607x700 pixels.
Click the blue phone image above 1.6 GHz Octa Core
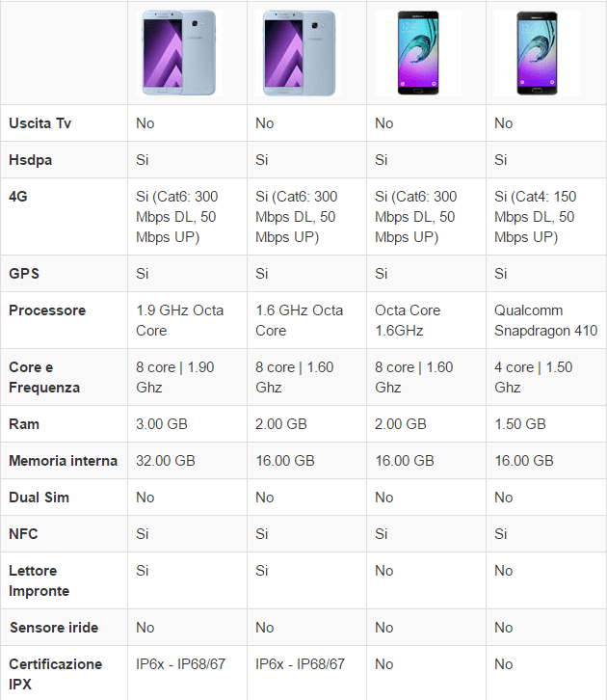299,54
